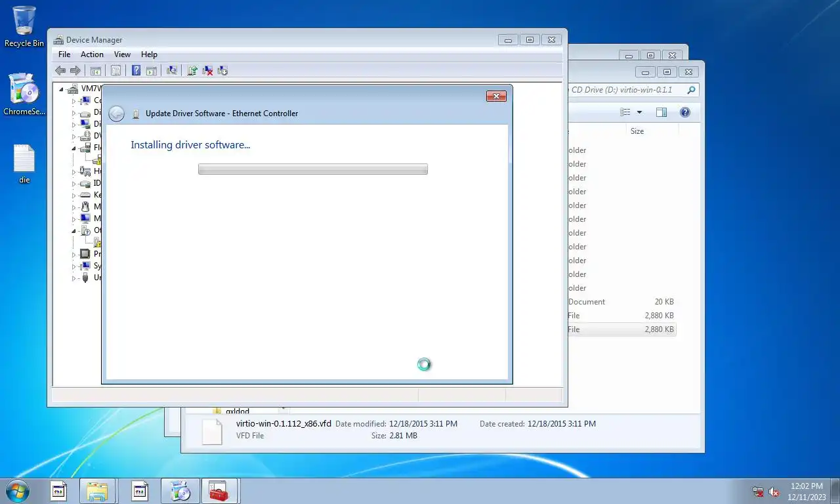Expand the 'DV' DVD/CD-ROM drives node
Image resolution: width=840 pixels, height=504 pixels.
click(x=74, y=136)
